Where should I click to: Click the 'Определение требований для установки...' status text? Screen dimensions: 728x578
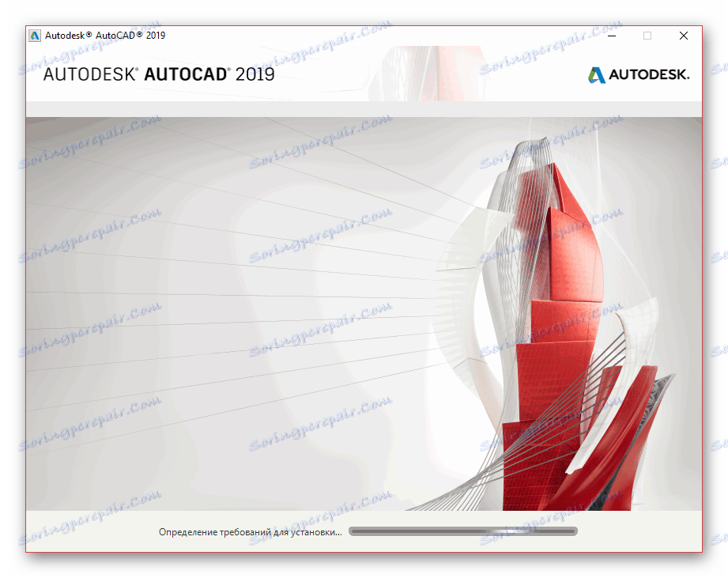pos(251,532)
